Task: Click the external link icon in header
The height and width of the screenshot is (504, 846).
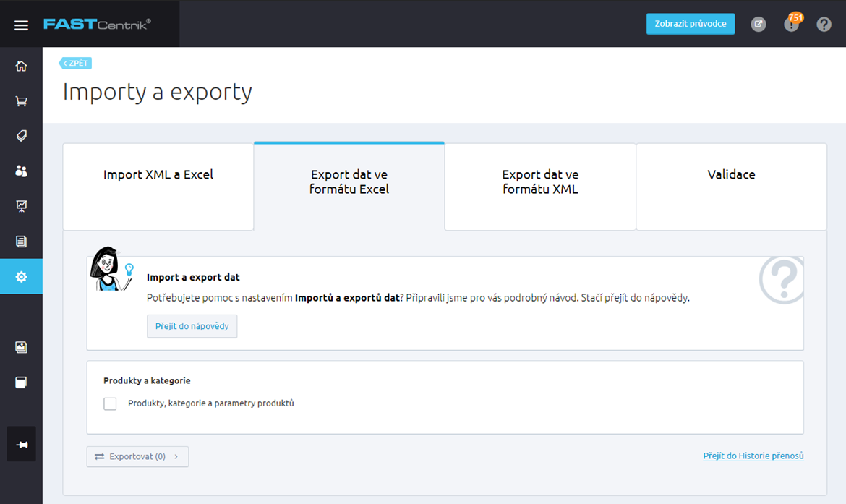Action: 758,24
